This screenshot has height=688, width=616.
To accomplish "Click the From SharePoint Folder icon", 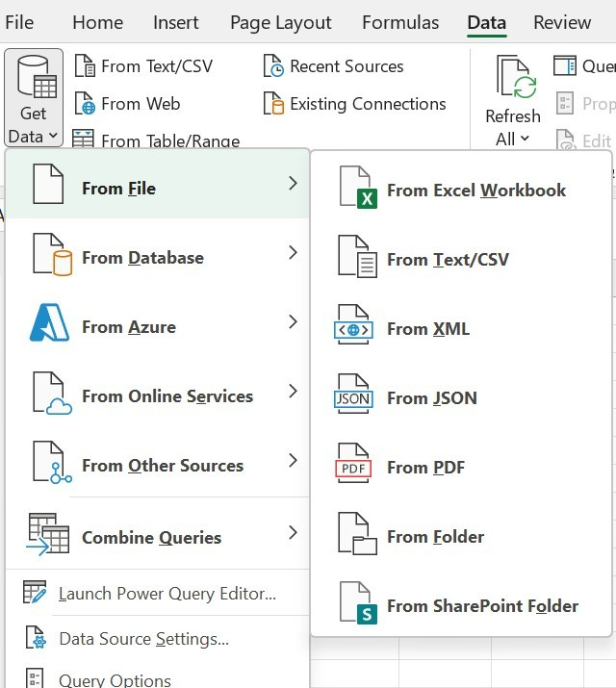I will coord(358,603).
